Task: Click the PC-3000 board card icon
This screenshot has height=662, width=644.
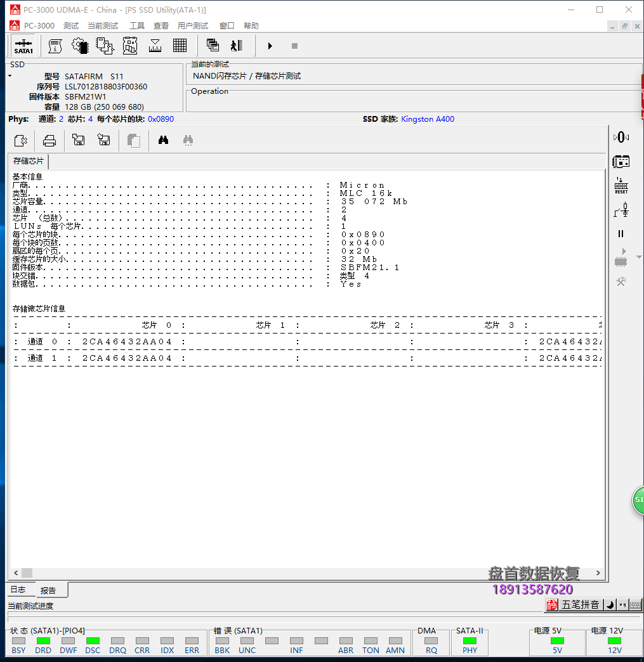Action: click(x=621, y=162)
